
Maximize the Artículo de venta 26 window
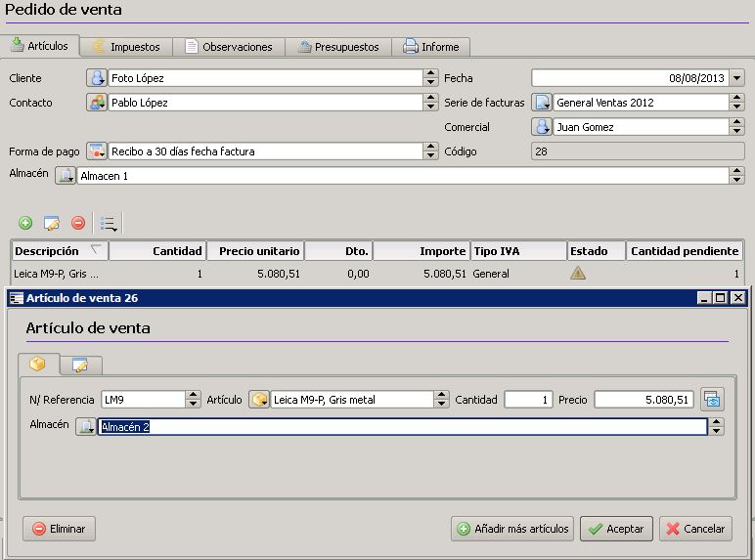click(x=721, y=298)
